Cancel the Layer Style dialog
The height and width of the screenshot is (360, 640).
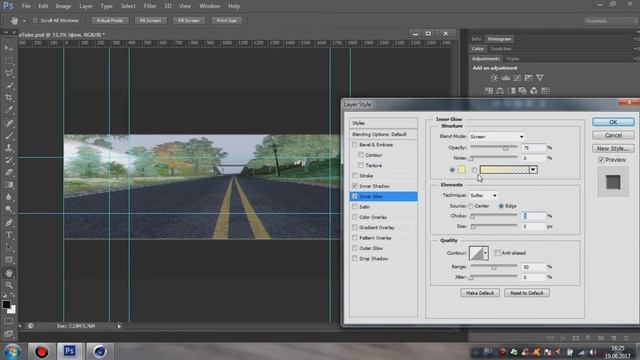tap(613, 135)
